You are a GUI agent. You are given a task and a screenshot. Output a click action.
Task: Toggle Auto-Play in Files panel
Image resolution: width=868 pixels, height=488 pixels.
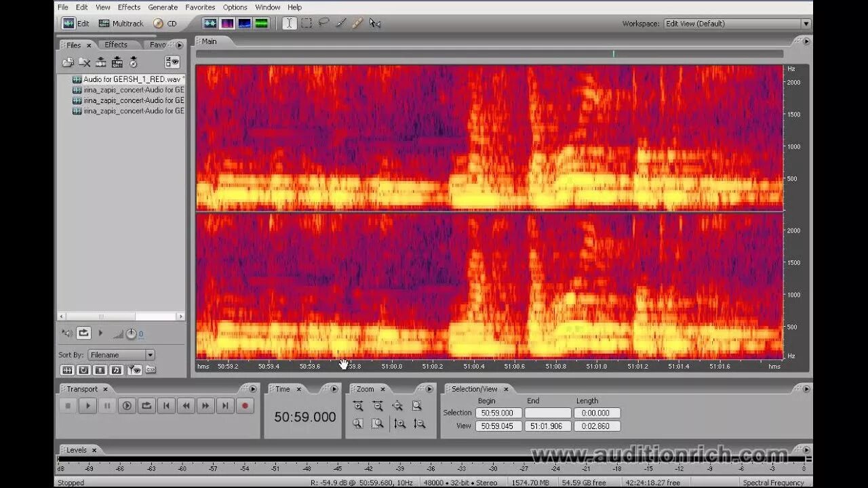[67, 333]
